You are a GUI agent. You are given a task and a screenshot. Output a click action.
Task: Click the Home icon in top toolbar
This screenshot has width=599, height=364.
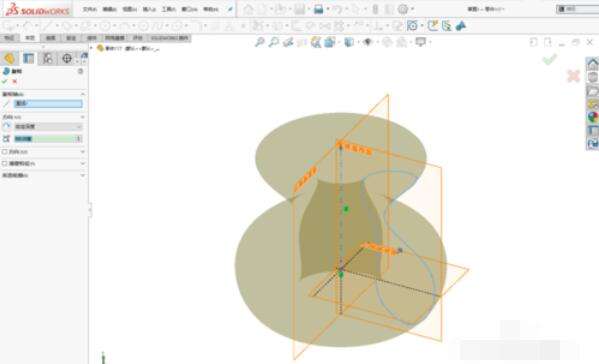click(x=248, y=9)
